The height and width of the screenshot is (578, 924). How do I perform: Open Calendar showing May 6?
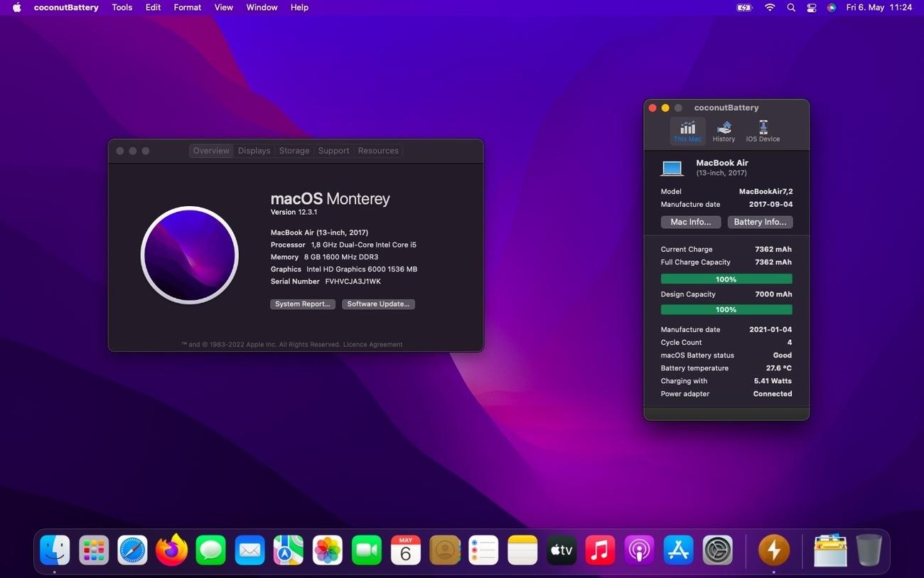(x=406, y=550)
